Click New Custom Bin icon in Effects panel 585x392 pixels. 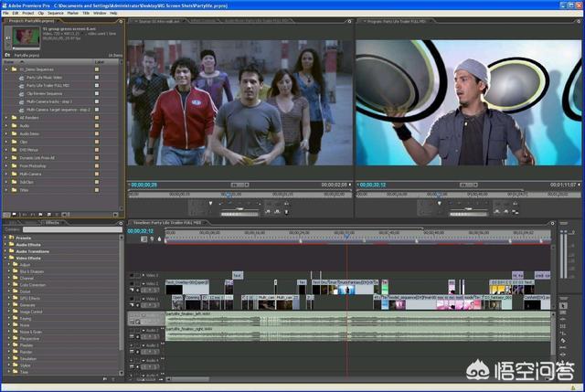105,379
